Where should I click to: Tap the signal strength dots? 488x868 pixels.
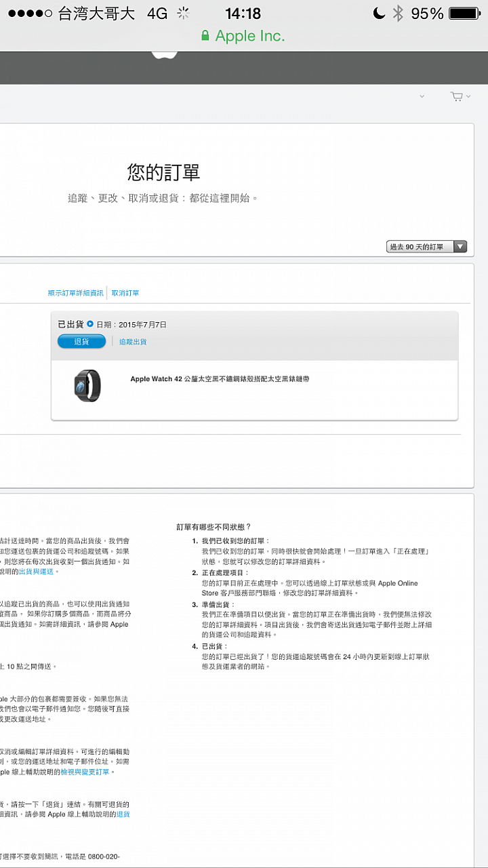(x=30, y=14)
